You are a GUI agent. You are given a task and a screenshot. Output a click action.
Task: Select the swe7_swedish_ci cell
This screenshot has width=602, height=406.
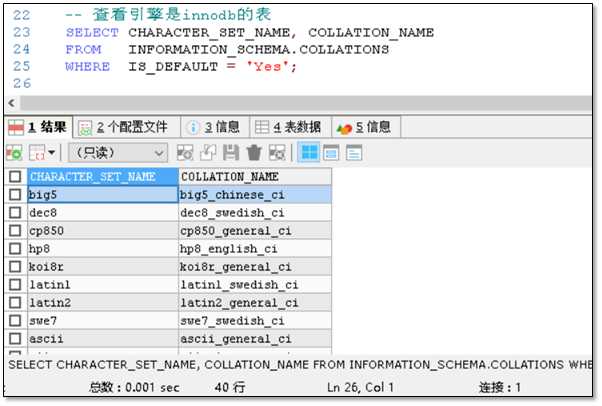pos(255,321)
